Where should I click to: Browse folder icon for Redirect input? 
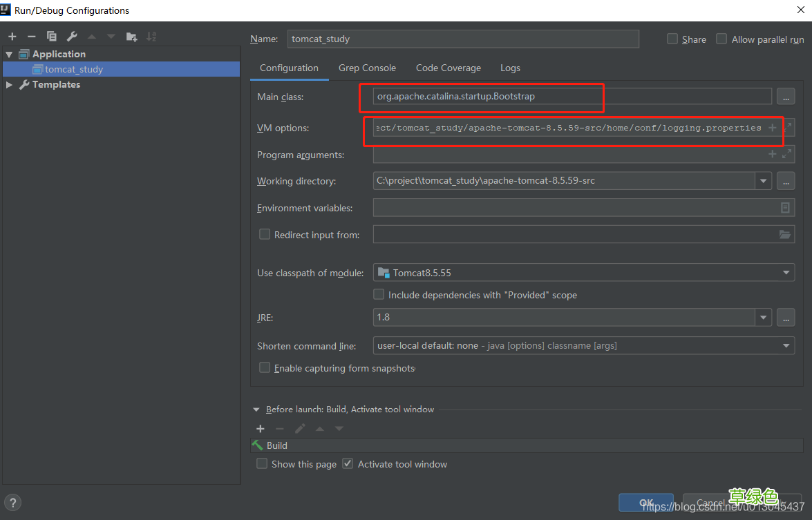point(785,234)
